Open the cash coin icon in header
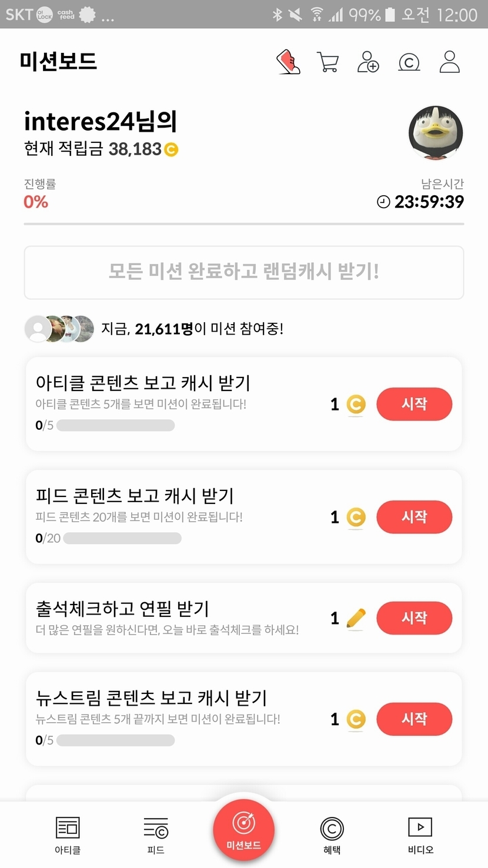488x868 pixels. [x=409, y=62]
